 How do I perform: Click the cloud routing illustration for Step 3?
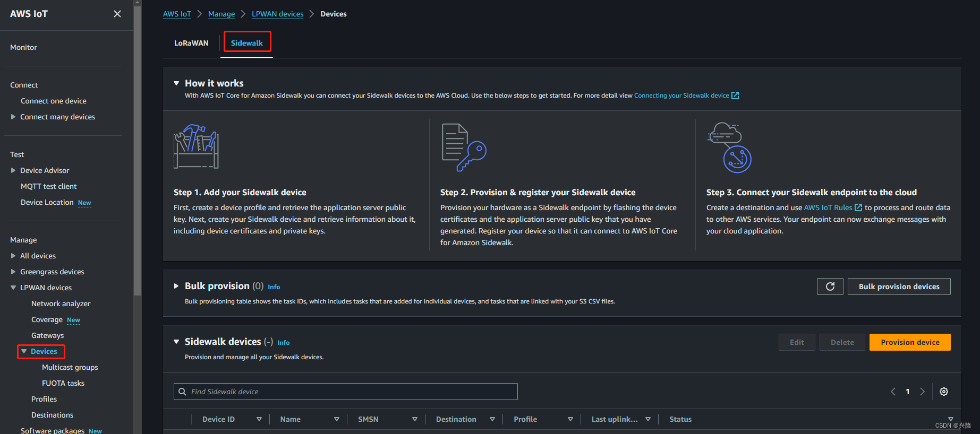729,147
